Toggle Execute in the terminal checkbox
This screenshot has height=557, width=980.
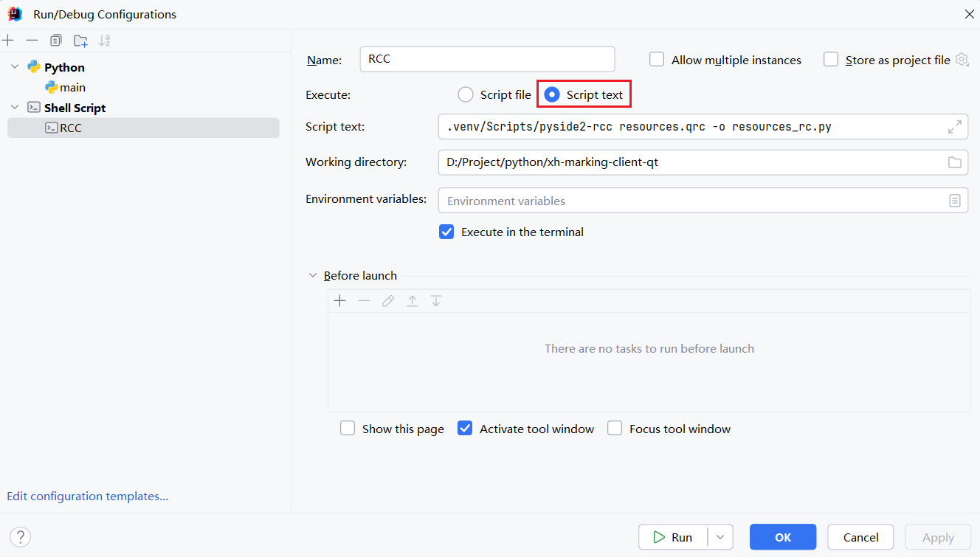coord(446,232)
